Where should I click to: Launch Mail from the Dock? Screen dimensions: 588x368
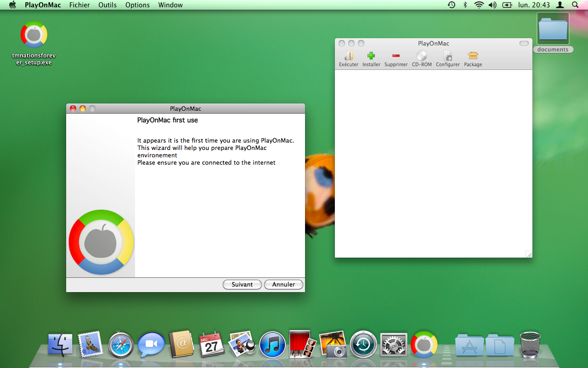(90, 345)
